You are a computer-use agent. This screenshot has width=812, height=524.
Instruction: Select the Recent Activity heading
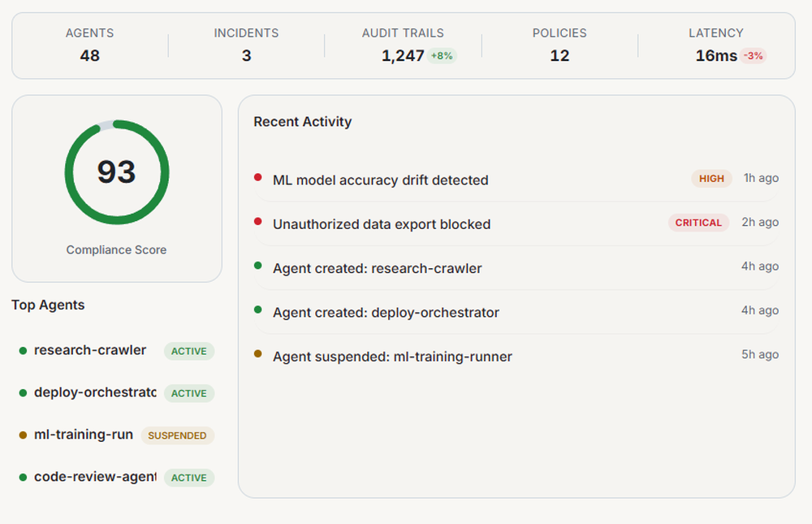pyautogui.click(x=302, y=122)
